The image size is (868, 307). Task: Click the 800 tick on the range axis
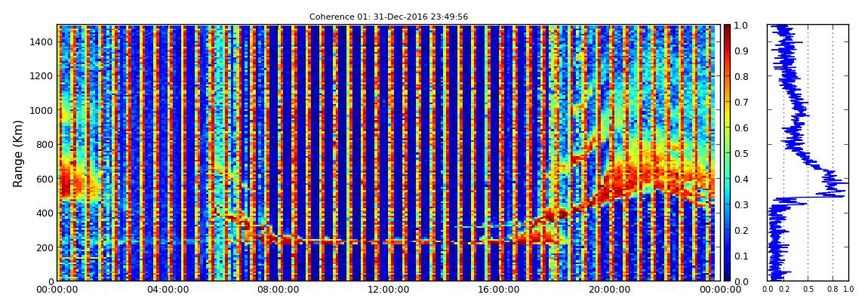tap(44, 144)
